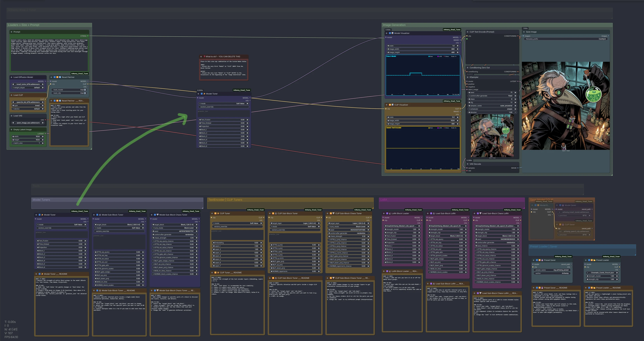644x341 pixels.
Task: Click the KSampler seed value field
Action: [492, 92]
